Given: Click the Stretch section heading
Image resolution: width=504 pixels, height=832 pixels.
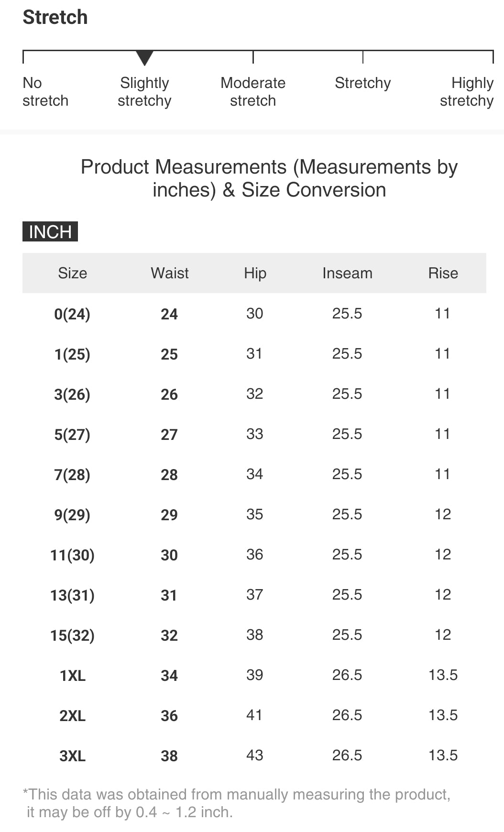Looking at the screenshot, I should coord(55,17).
